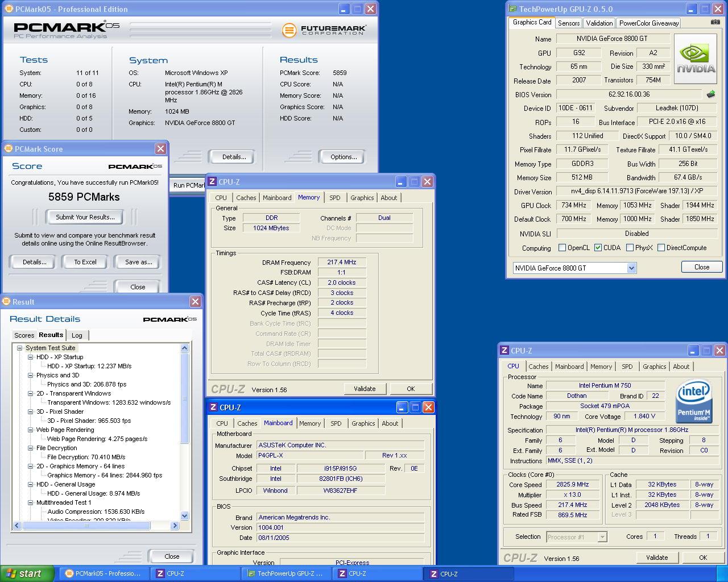Collapse the HDD - XP Startup node
The image size is (728, 582).
(31, 357)
